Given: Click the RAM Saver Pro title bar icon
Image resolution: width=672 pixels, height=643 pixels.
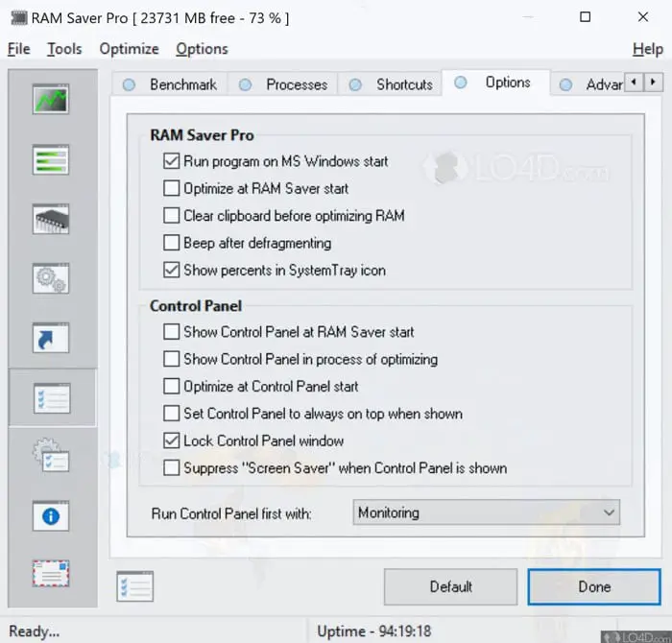Looking at the screenshot, I should tap(18, 18).
